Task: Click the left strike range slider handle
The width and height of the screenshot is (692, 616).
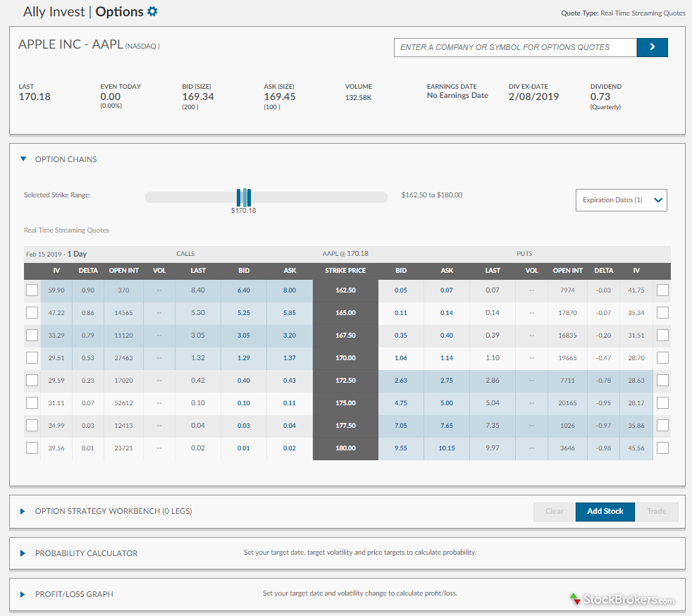Action: point(239,197)
